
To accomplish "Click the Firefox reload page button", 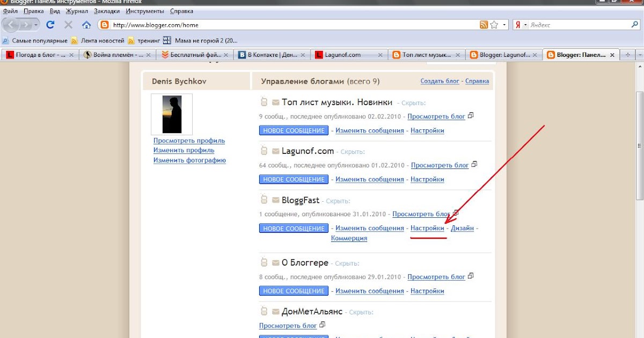I will pos(51,25).
